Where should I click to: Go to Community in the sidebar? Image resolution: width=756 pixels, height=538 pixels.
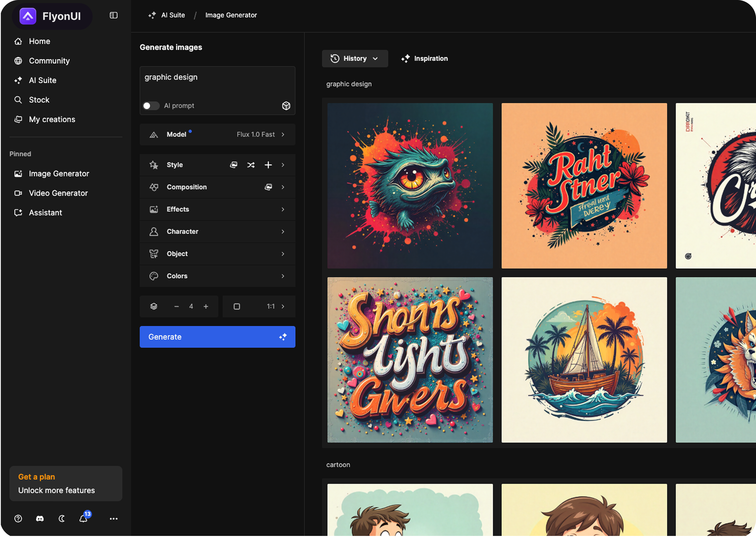(42, 61)
